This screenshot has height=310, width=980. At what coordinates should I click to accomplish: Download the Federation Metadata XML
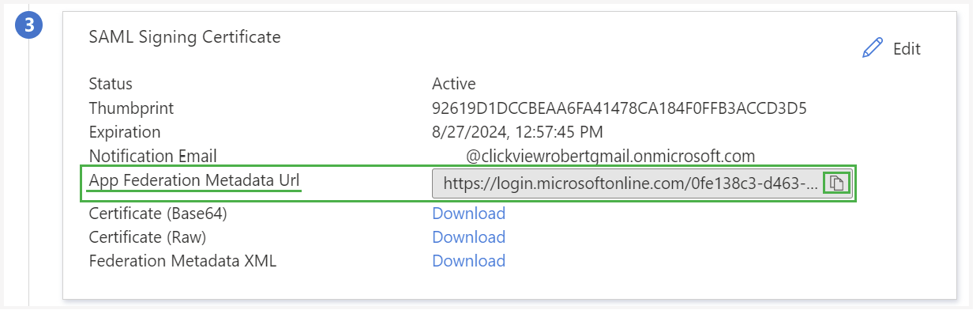point(468,261)
